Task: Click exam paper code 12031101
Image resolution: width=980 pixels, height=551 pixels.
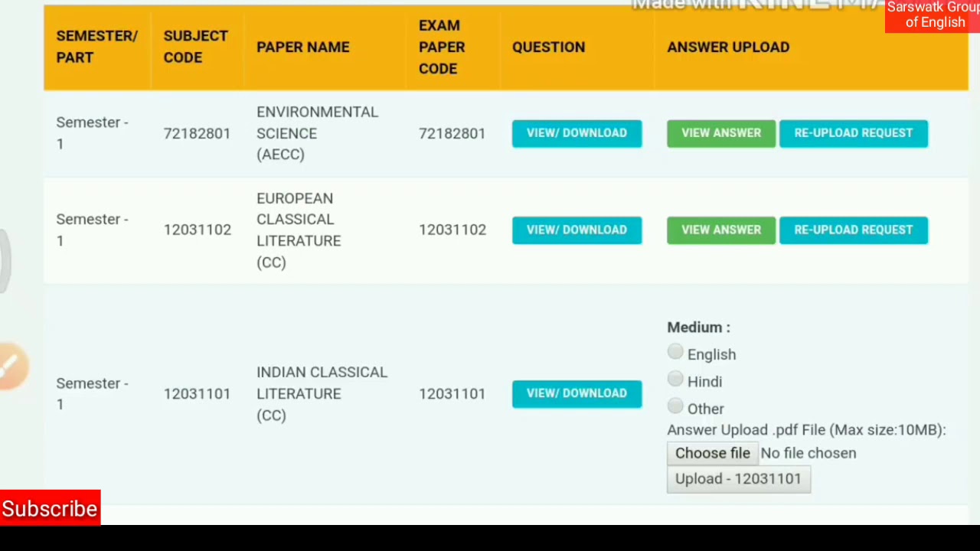Action: click(x=452, y=394)
